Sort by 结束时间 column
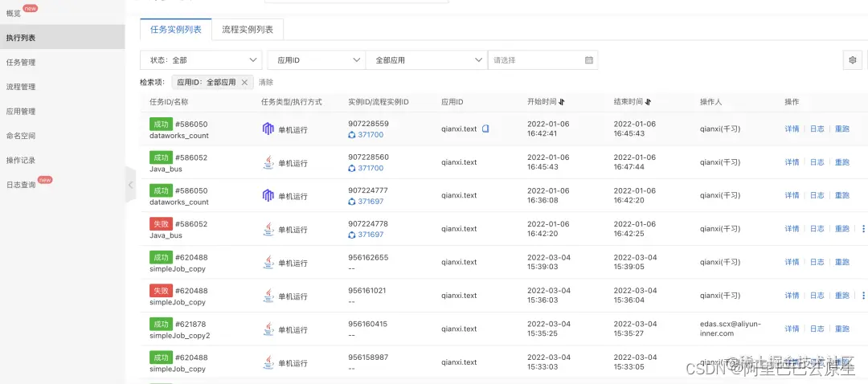 tap(648, 102)
